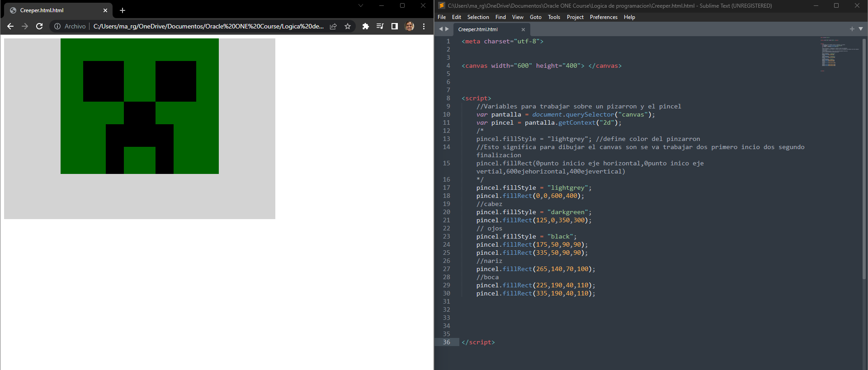Click the fillRect(0,0,600,400) line
The image size is (868, 370).
530,196
